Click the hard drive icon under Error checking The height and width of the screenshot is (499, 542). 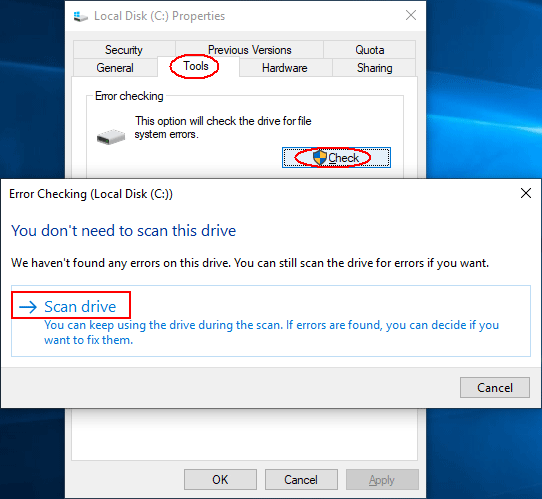(111, 137)
